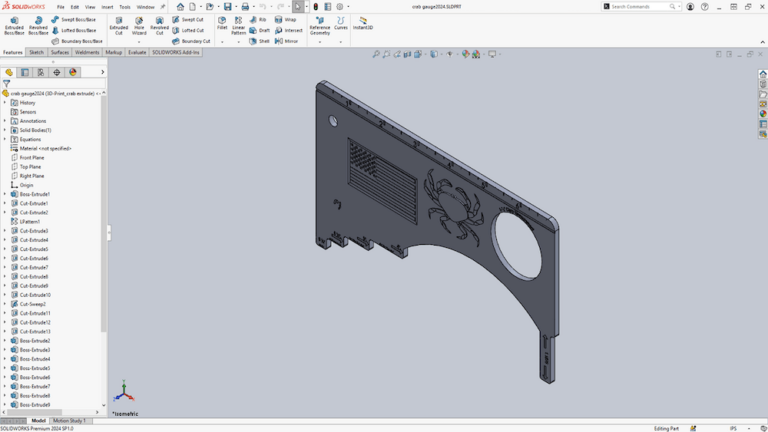Switch to the Sketch tab
This screenshot has height=432, width=768.
point(36,52)
